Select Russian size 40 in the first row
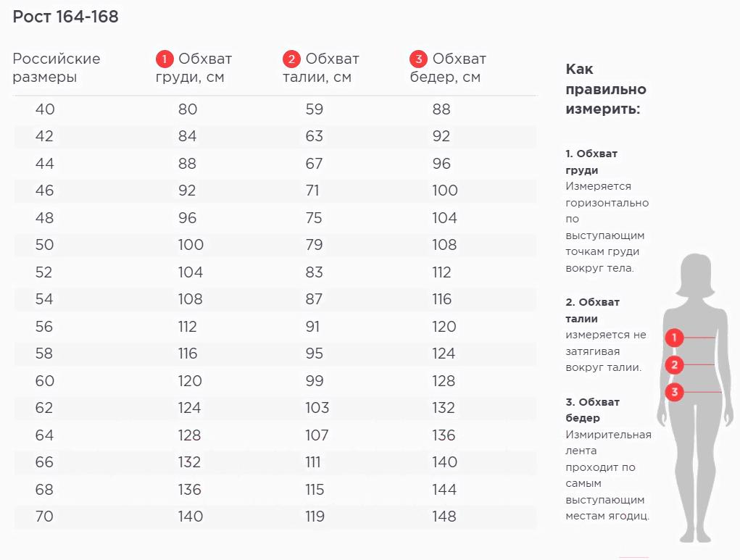 click(x=45, y=109)
